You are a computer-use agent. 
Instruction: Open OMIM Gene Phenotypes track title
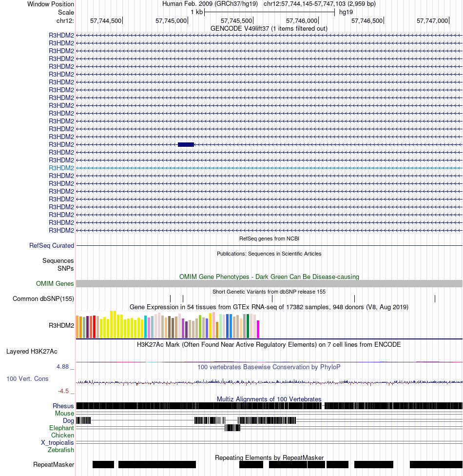coord(269,277)
